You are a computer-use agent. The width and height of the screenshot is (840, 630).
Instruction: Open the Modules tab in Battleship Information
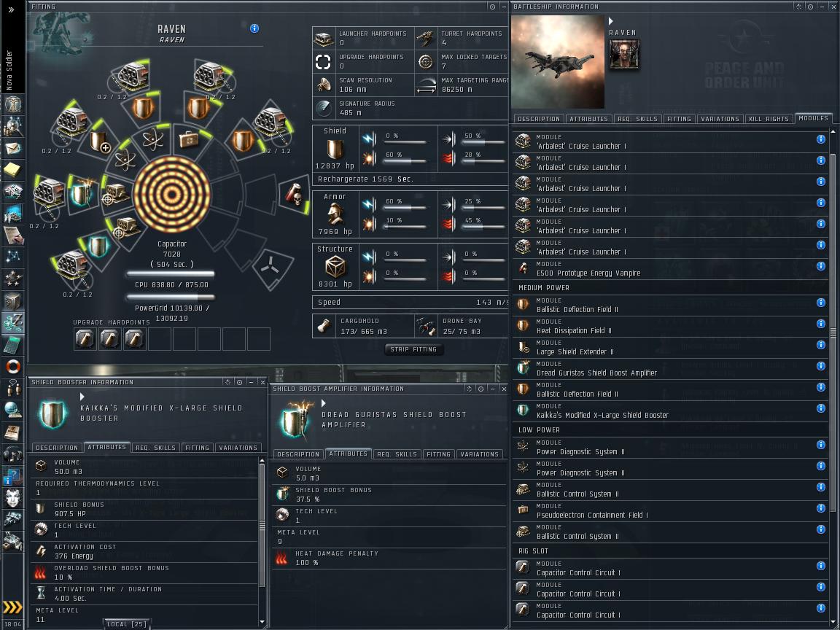[x=813, y=118]
